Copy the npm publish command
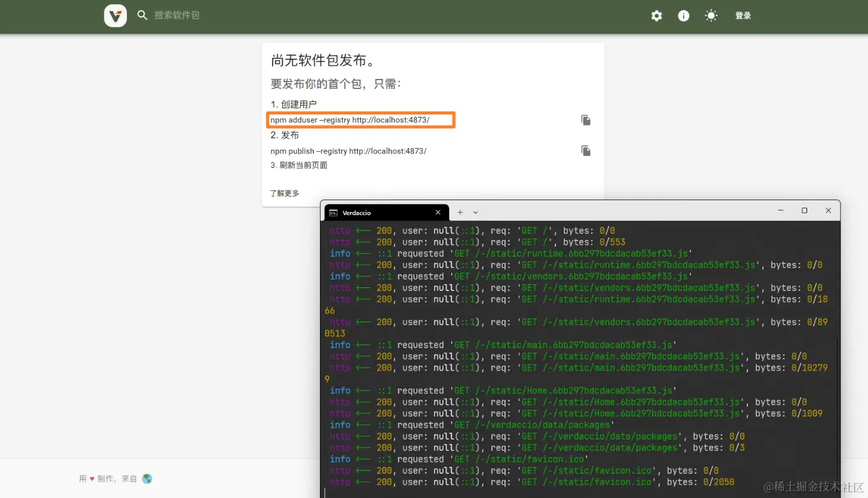Viewport: 868px width, 498px height. [586, 151]
